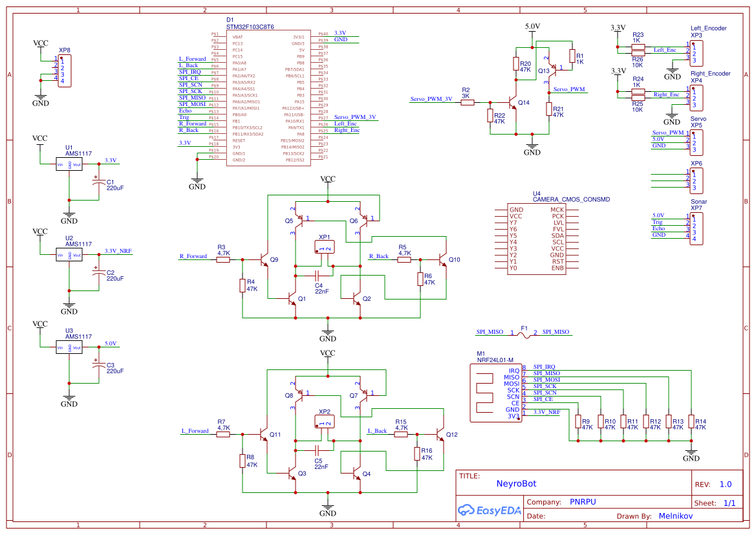Click the Melnikov name in Drawn By field
The width and height of the screenshot is (756, 535).
click(675, 516)
